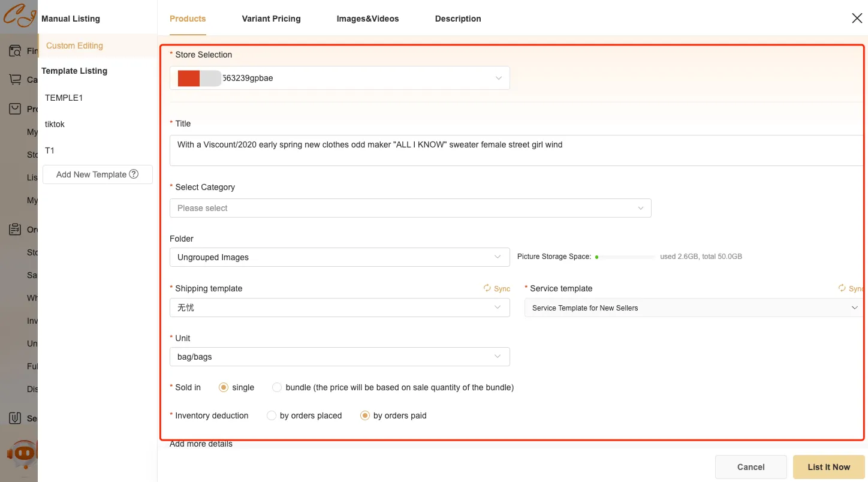Image resolution: width=868 pixels, height=482 pixels.
Task: Click the Sync icon above Shipping template
Action: point(487,288)
